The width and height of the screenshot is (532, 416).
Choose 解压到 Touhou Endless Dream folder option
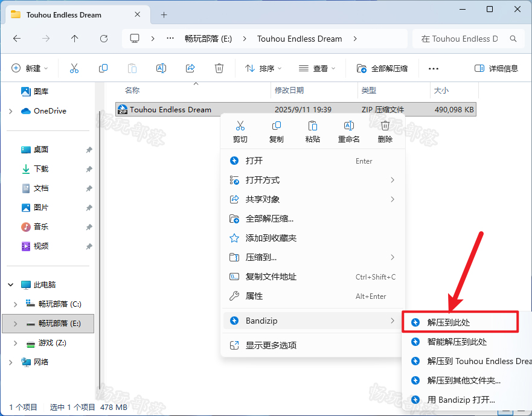(467, 361)
